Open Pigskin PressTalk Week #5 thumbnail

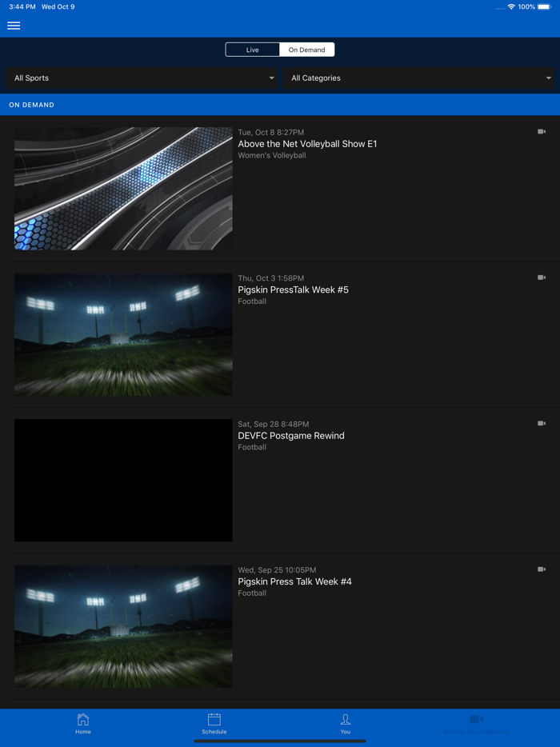[x=123, y=334]
